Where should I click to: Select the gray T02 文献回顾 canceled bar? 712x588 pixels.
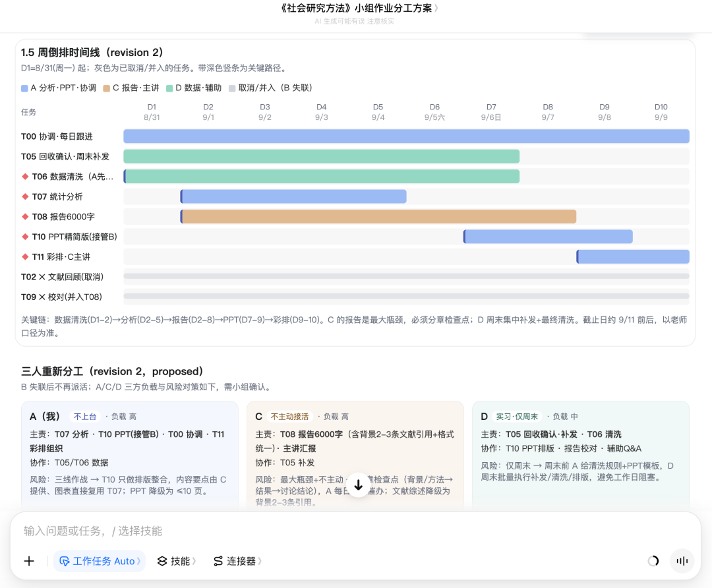[406, 276]
